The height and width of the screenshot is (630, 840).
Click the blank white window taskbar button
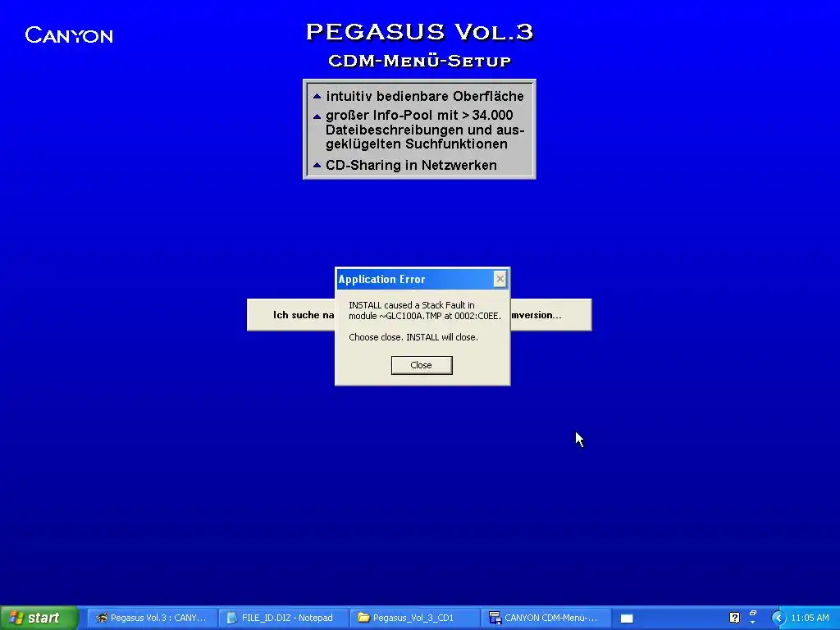tap(627, 619)
